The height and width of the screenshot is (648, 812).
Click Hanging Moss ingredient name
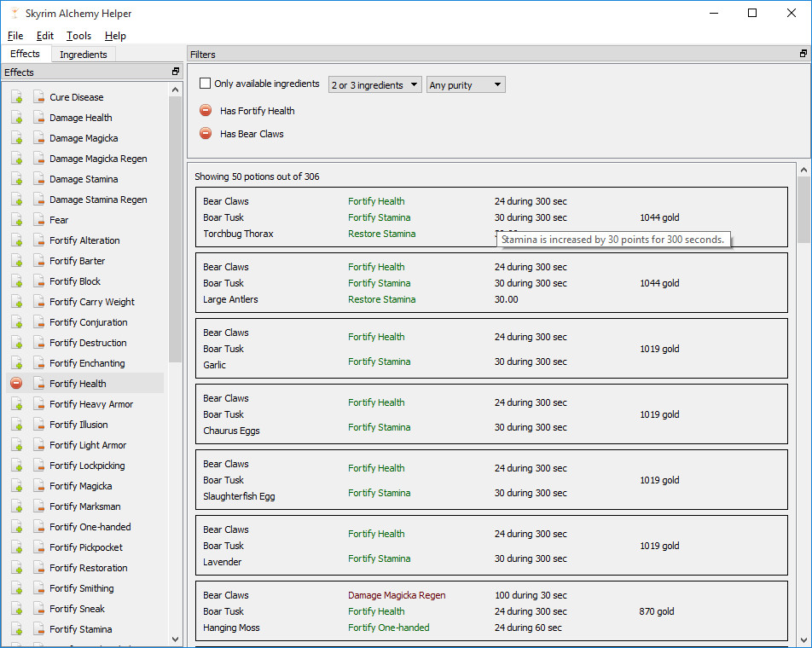231,628
